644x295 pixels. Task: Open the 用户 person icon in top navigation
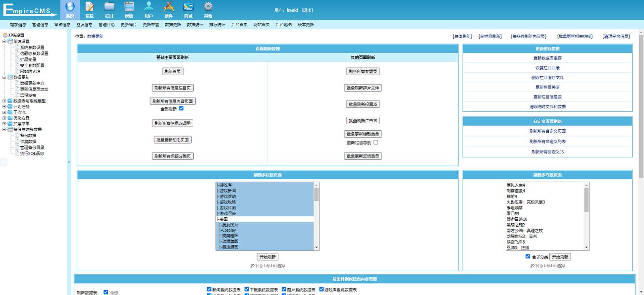(x=149, y=6)
